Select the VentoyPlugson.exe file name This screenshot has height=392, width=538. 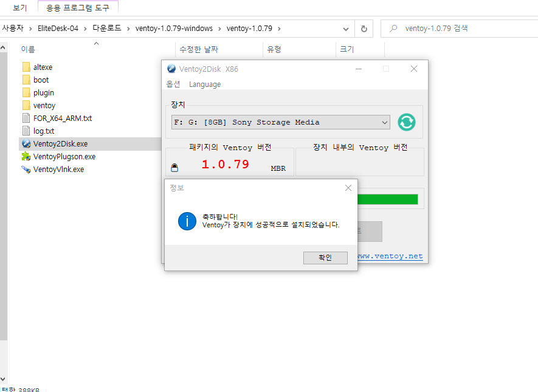coord(64,157)
